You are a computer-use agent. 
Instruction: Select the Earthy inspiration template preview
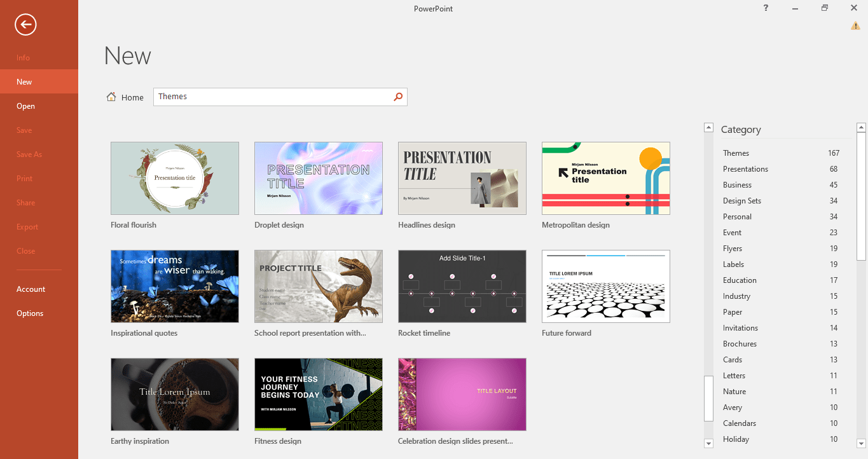point(174,394)
